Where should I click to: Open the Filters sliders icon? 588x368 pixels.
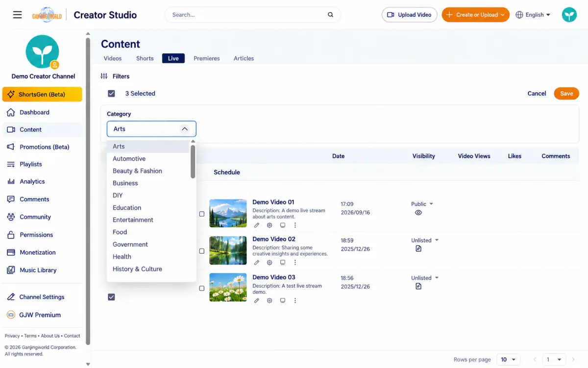[x=104, y=76]
